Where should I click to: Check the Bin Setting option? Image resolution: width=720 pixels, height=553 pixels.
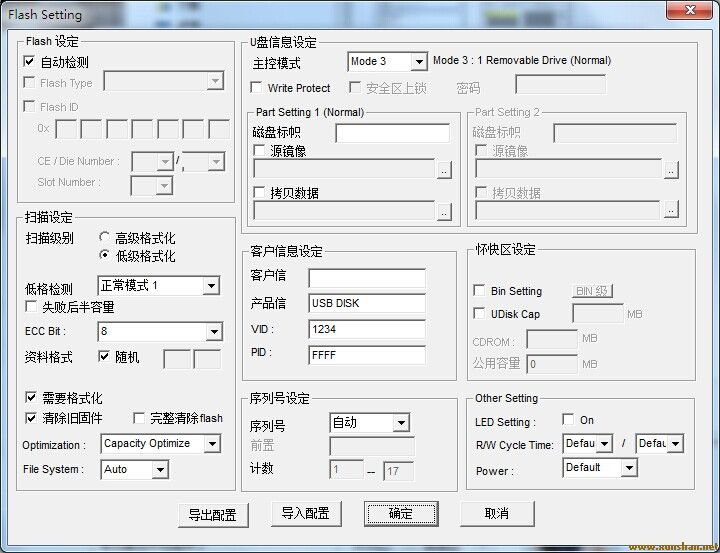pos(479,291)
